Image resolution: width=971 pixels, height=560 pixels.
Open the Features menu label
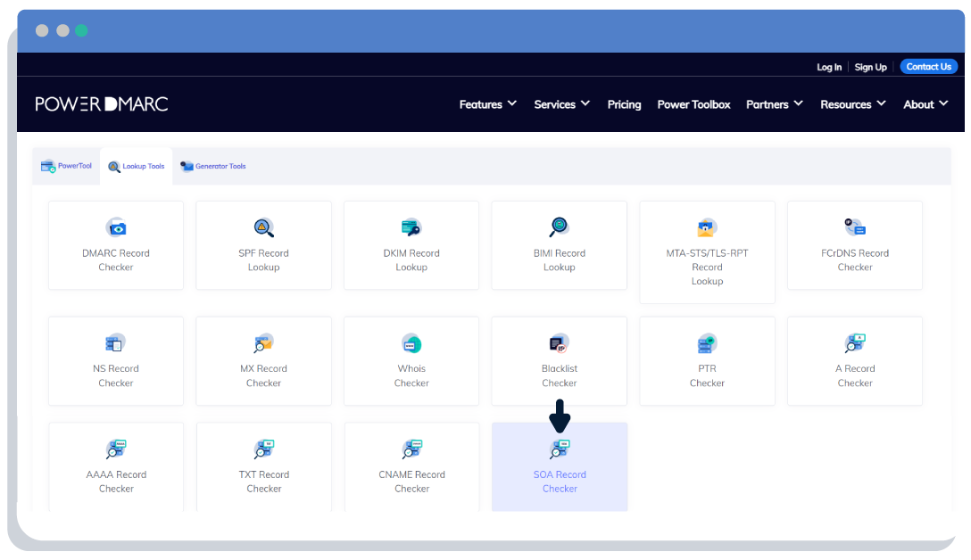coord(480,104)
